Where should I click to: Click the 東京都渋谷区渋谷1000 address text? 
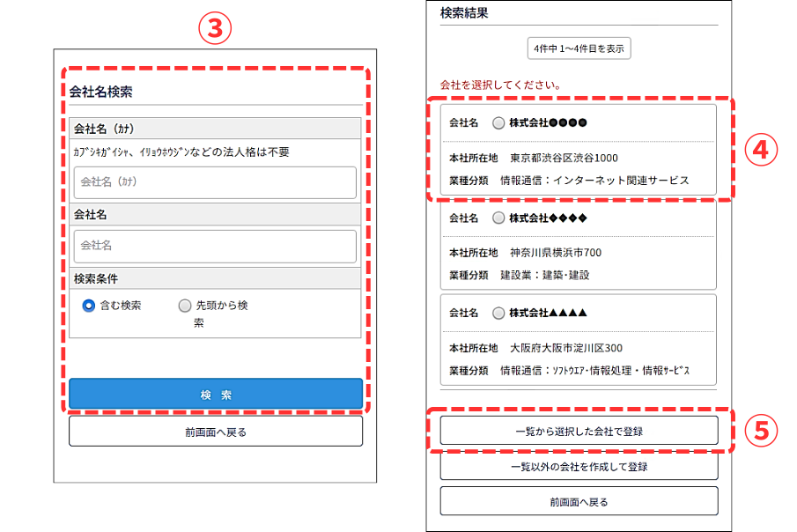pyautogui.click(x=564, y=159)
